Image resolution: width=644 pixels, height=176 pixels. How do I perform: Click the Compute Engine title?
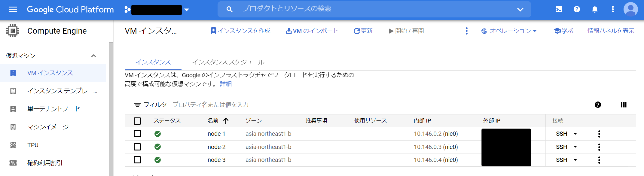(x=57, y=31)
